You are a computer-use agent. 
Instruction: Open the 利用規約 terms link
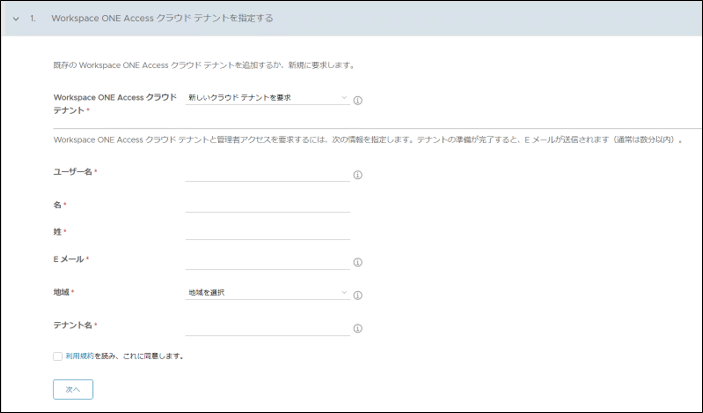tap(80, 356)
